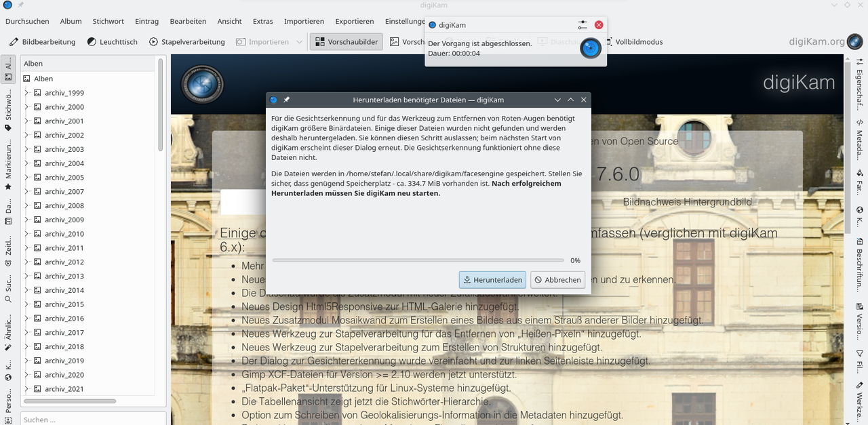Open the Extras menu
This screenshot has height=425, width=868.
263,21
